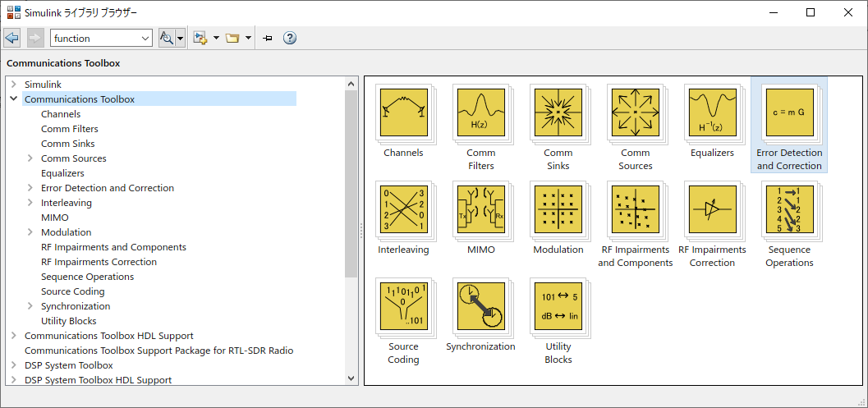Select Comm Sources in the tree

click(74, 158)
